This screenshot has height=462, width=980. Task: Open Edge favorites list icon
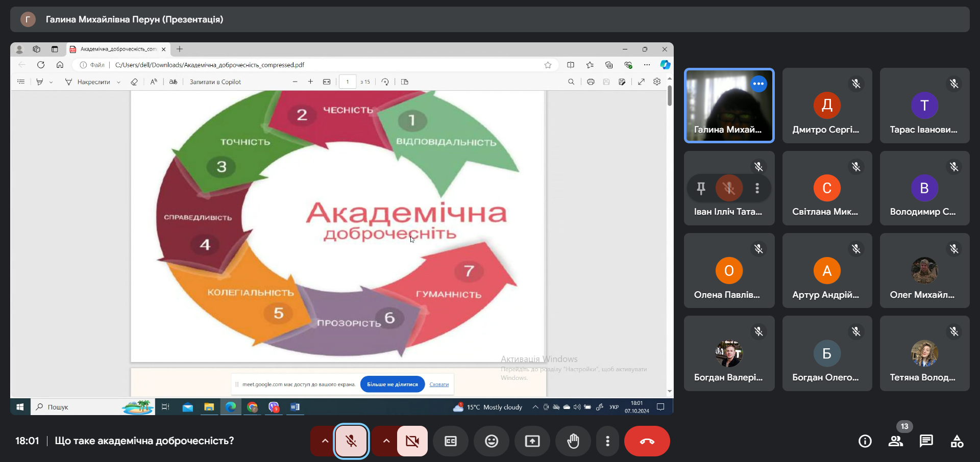(x=590, y=65)
